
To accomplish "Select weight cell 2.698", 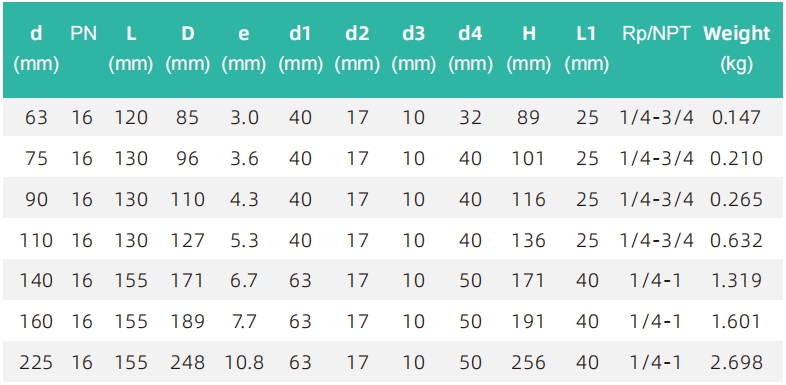I will click(x=736, y=362).
